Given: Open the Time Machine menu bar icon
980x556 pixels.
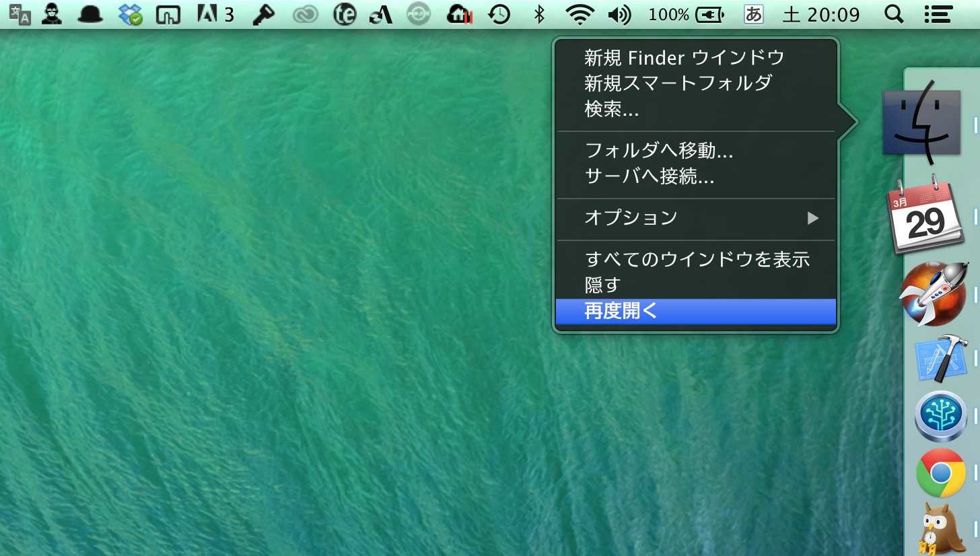Looking at the screenshot, I should 499,14.
